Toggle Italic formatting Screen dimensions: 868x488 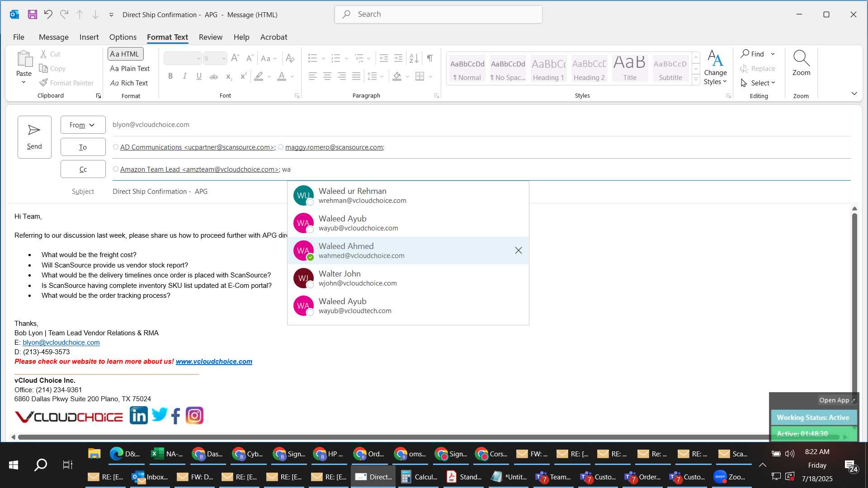(184, 76)
